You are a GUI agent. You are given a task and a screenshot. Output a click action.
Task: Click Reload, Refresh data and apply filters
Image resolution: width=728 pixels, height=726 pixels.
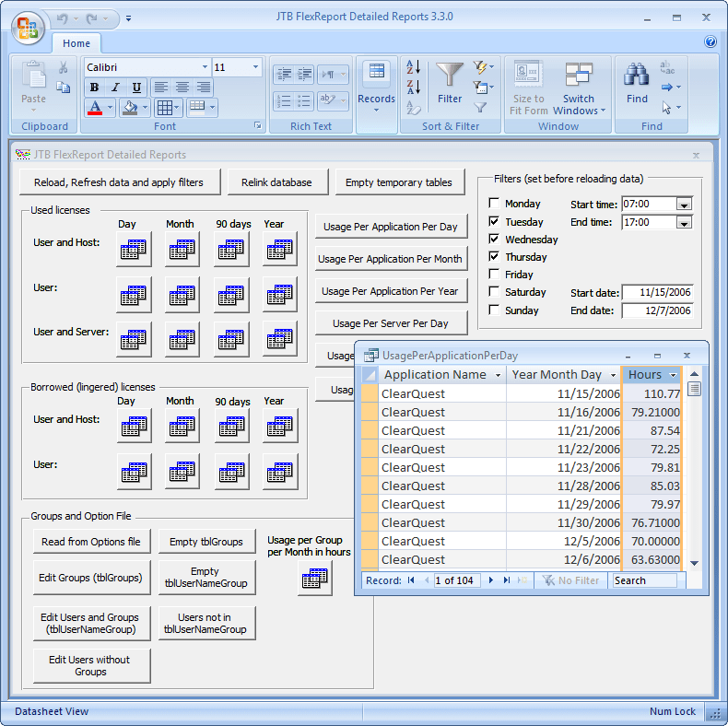tap(119, 182)
